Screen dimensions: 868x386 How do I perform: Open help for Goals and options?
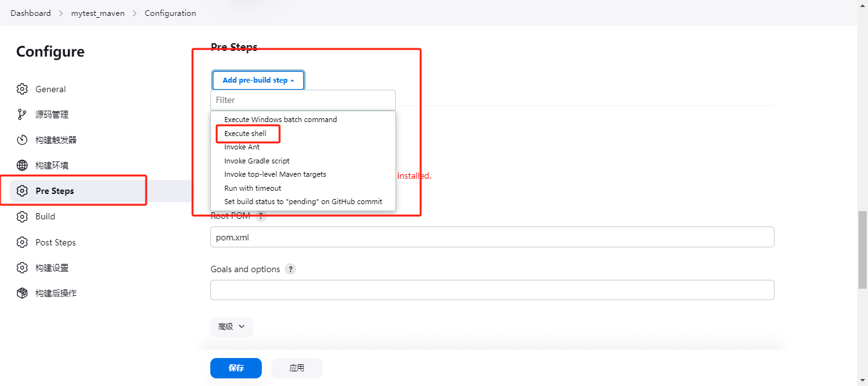(x=290, y=269)
